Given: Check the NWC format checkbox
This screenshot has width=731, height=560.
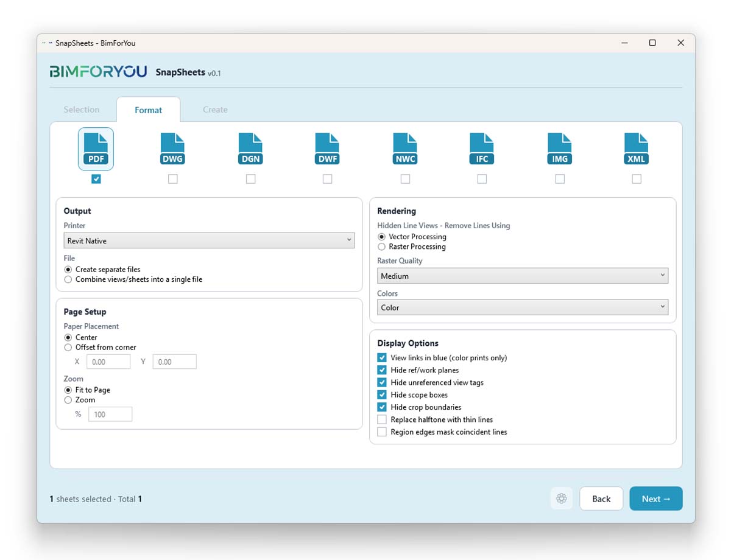Looking at the screenshot, I should point(405,179).
